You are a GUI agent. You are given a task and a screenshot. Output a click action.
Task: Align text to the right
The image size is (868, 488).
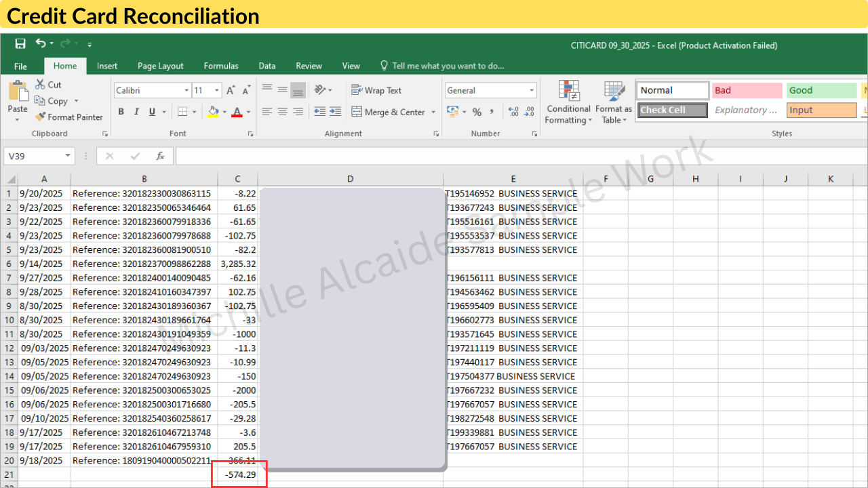point(298,112)
